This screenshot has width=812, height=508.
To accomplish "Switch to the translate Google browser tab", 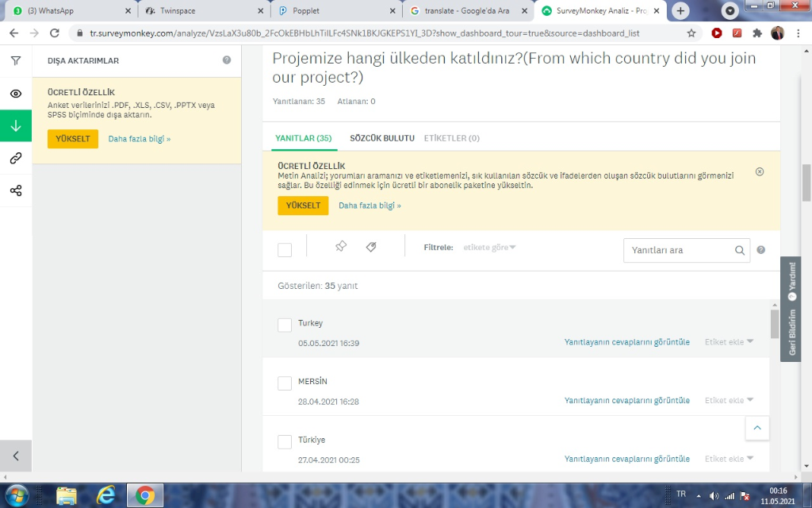I will pos(469,11).
